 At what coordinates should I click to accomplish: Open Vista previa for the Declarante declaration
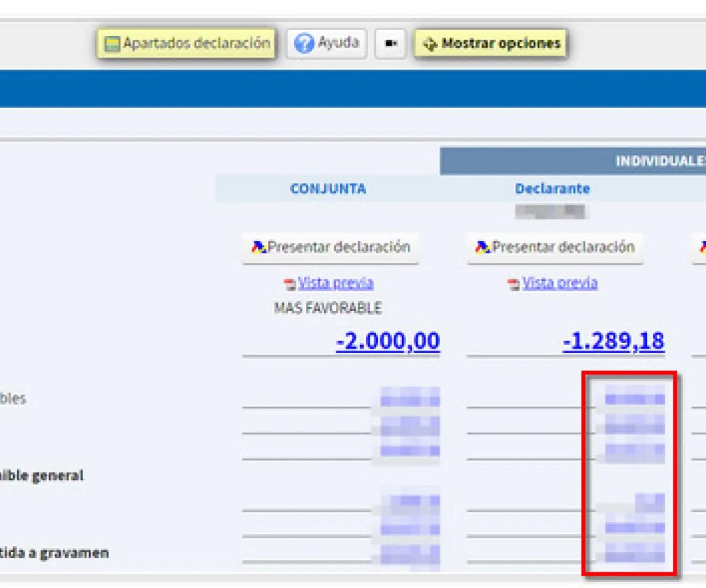[x=560, y=283]
